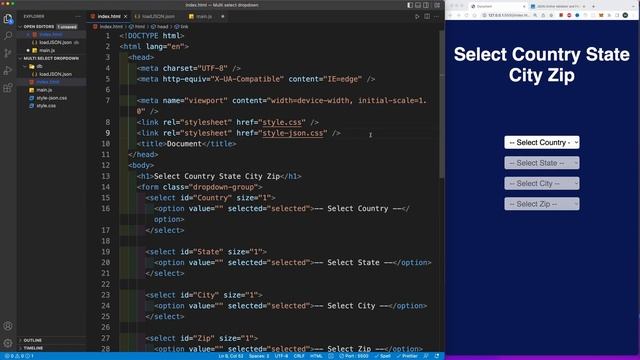Change language mode via HTML status item

click(316, 356)
